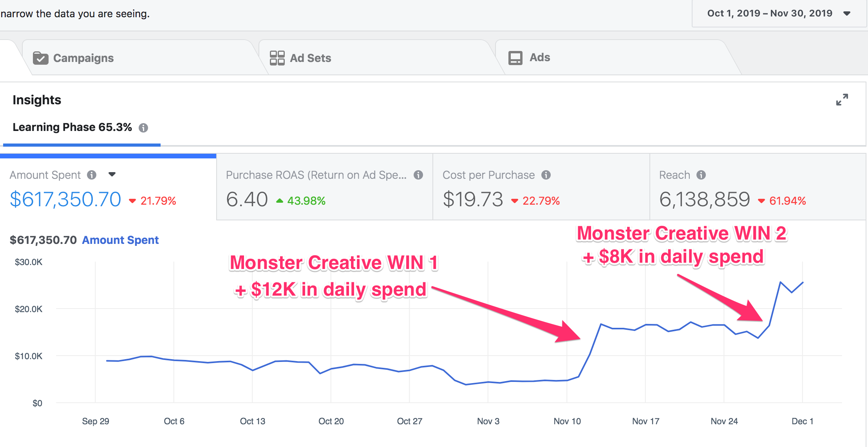Click the blue Amount Spent chart label
The width and height of the screenshot is (868, 447).
pyautogui.click(x=120, y=240)
